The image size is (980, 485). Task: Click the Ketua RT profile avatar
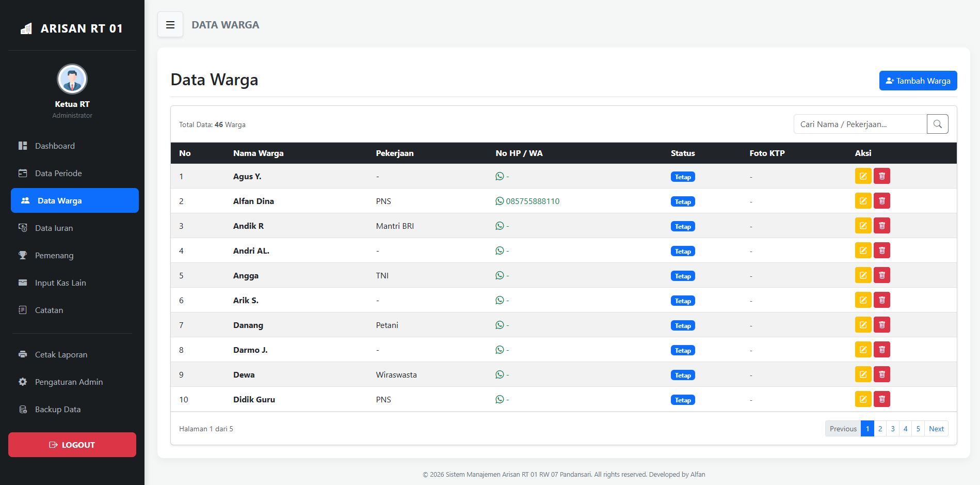click(72, 79)
